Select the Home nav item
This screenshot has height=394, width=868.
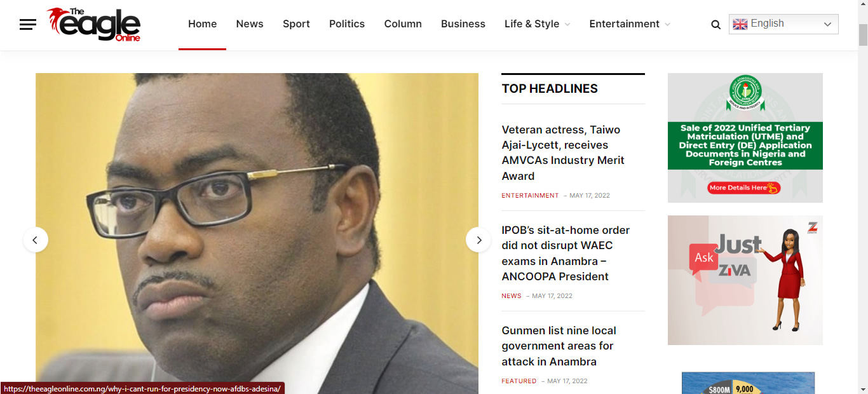click(202, 24)
